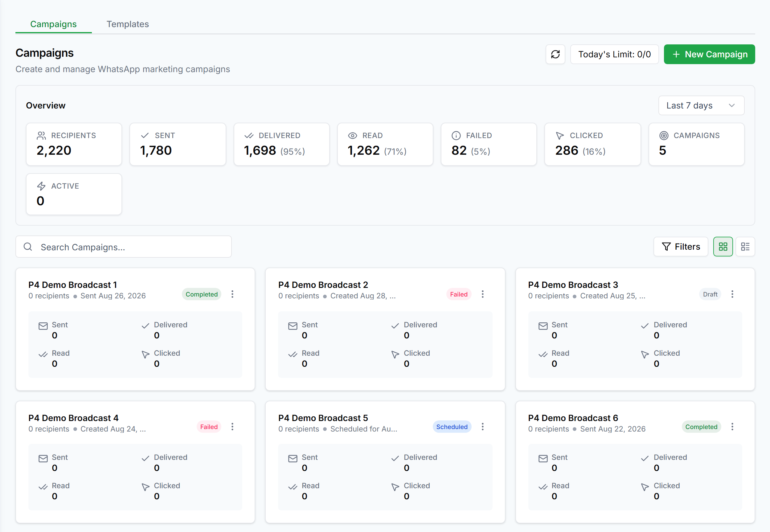Open the P4 Demo Broadcast 6 title
This screenshot has width=770, height=532.
pyautogui.click(x=573, y=418)
